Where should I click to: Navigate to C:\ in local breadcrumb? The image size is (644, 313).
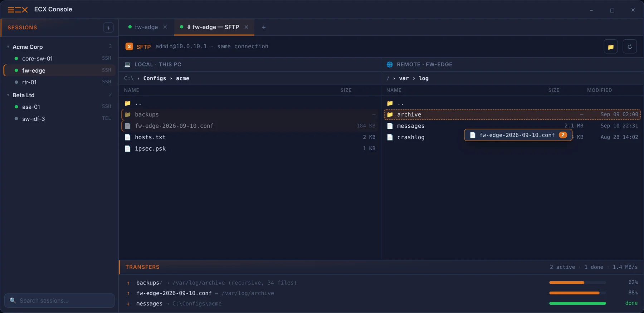click(x=129, y=78)
